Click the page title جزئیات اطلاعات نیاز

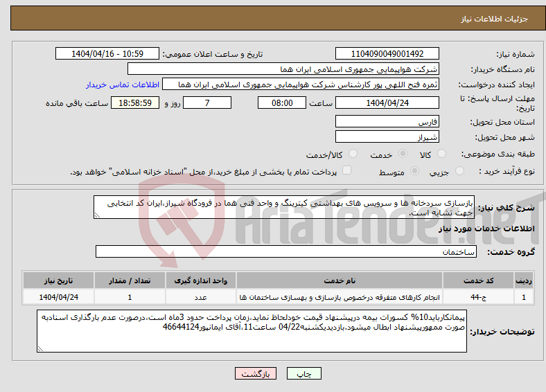click(495, 19)
